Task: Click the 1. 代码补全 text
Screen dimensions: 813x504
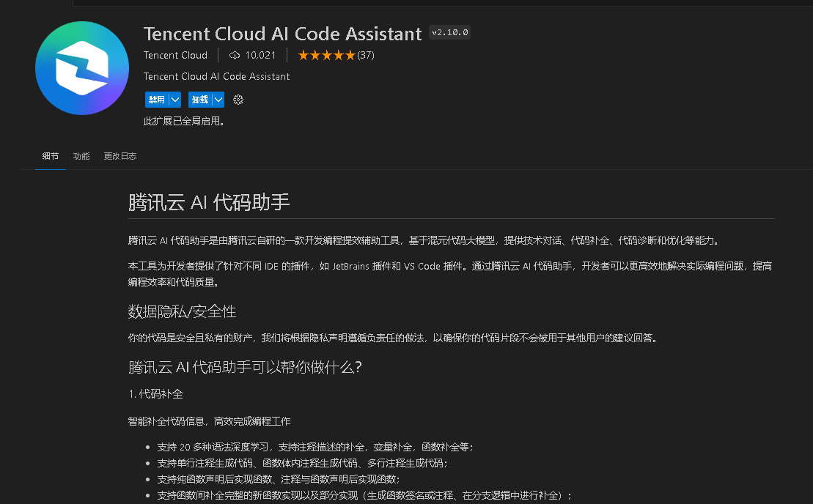Action: tap(155, 393)
